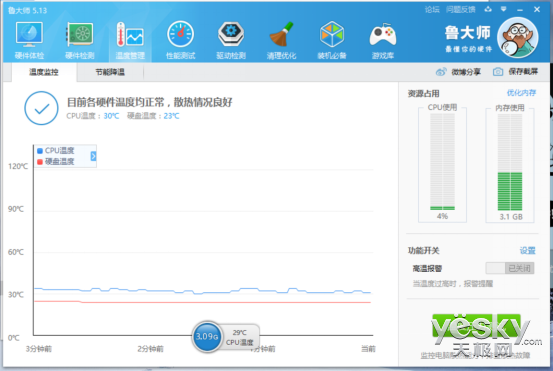This screenshot has height=371, width=553.
Task: Click 微博分享 share button
Action: (x=458, y=72)
